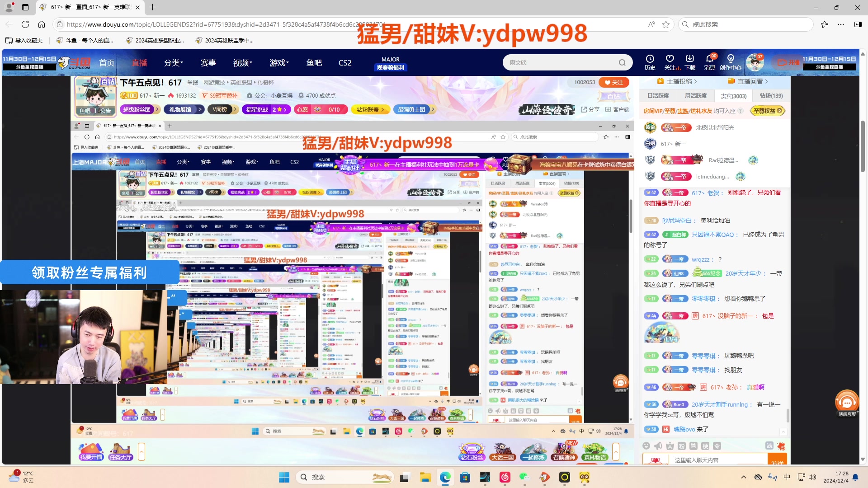
Task: Click the 我要开播 icon under player
Action: click(91, 451)
